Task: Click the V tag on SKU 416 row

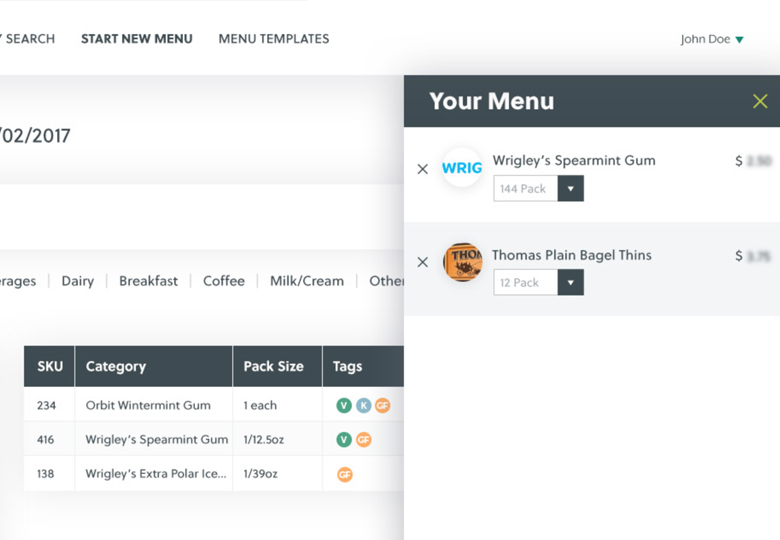Action: 344,440
